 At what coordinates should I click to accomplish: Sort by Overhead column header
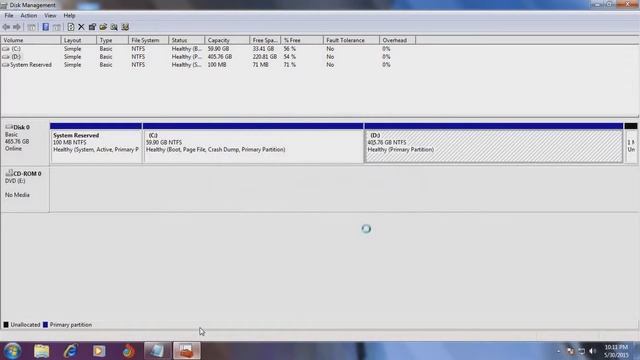pos(397,40)
